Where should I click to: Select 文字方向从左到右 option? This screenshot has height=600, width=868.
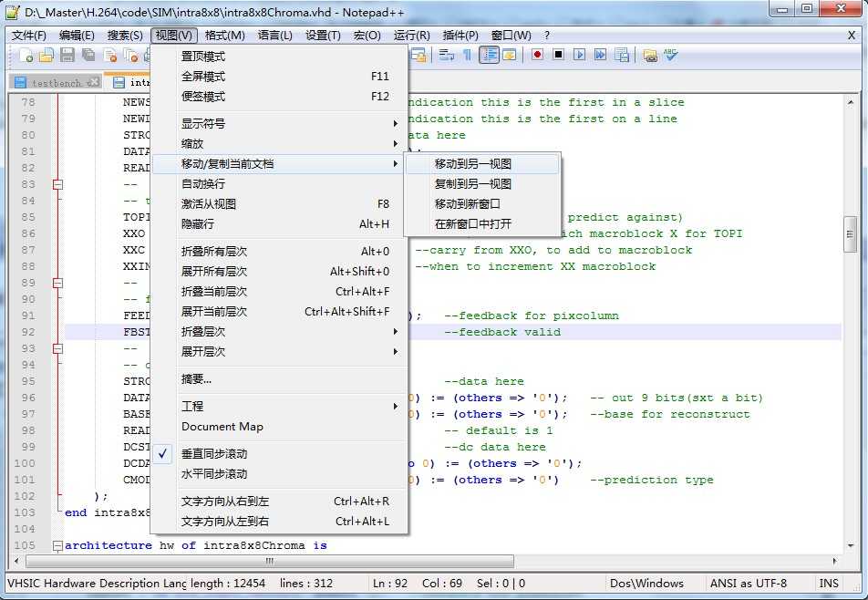click(x=280, y=522)
